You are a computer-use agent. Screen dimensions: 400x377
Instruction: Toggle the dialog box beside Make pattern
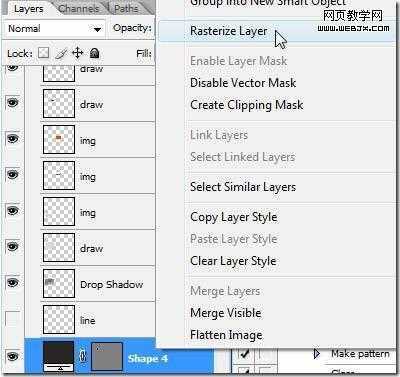click(265, 354)
